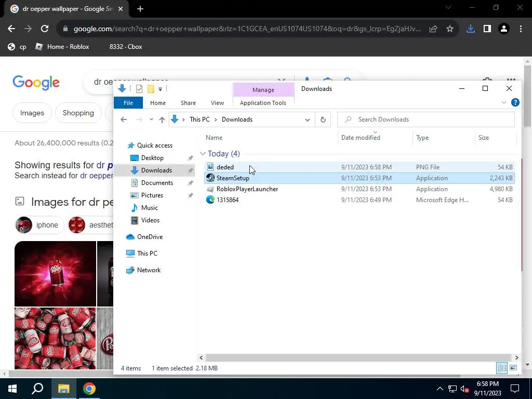Screen dimensions: 532x399
Task: Reload the Google search page in Chrome
Action: tap(45, 29)
